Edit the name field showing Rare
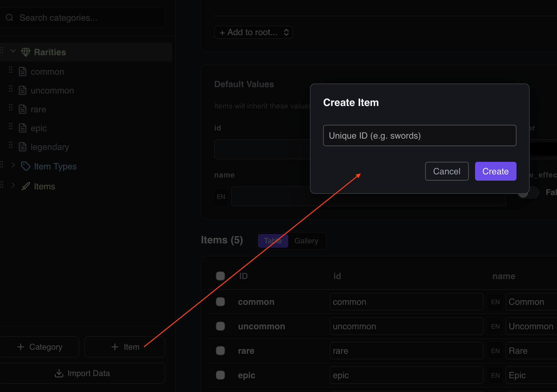The image size is (557, 392). click(x=531, y=351)
